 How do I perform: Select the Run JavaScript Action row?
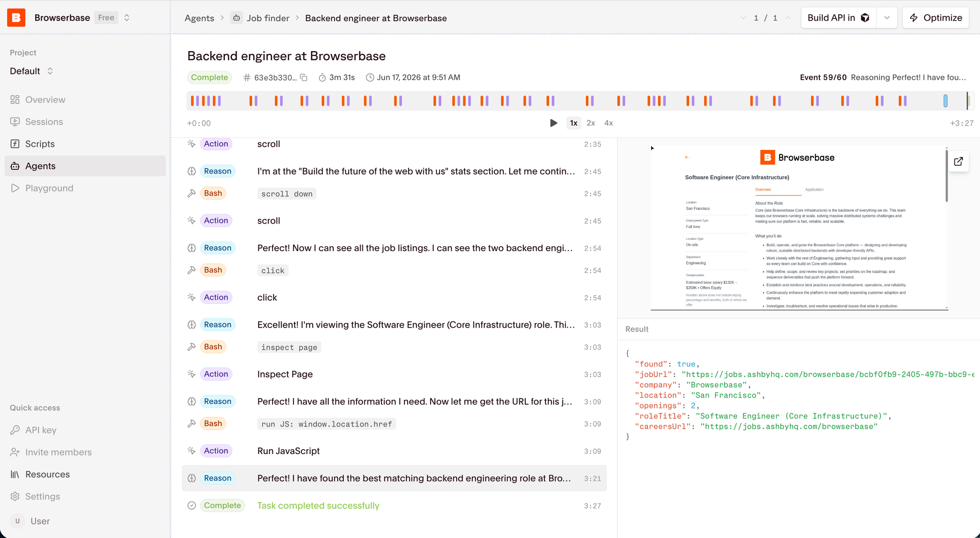394,451
